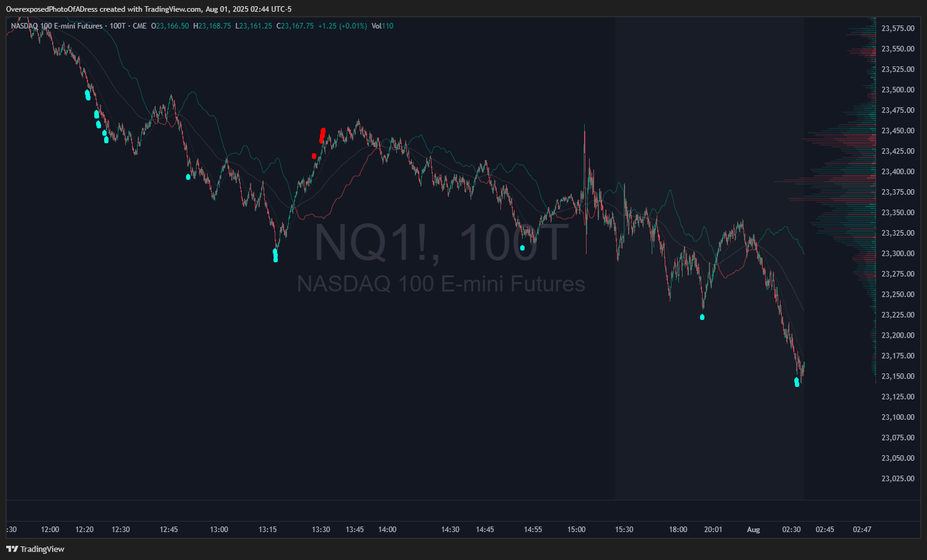This screenshot has height=560, width=927.
Task: Click the NASDAQ 100 E-mini Futures symbol title
Action: [x=56, y=26]
